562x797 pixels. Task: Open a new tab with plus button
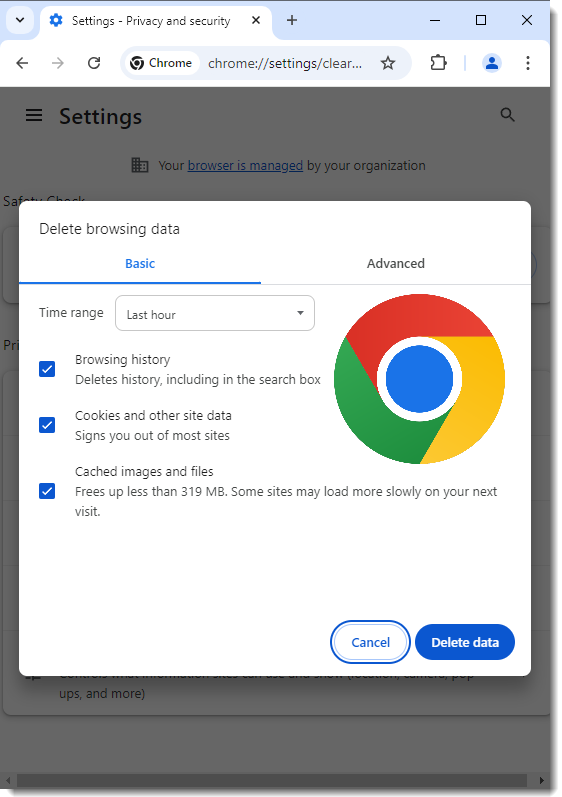pyautogui.click(x=292, y=20)
